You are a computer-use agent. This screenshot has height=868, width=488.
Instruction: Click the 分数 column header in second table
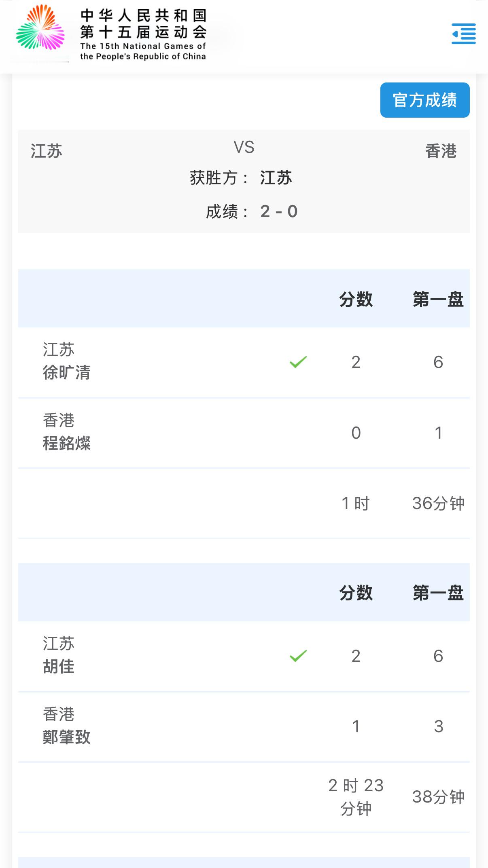tap(356, 593)
